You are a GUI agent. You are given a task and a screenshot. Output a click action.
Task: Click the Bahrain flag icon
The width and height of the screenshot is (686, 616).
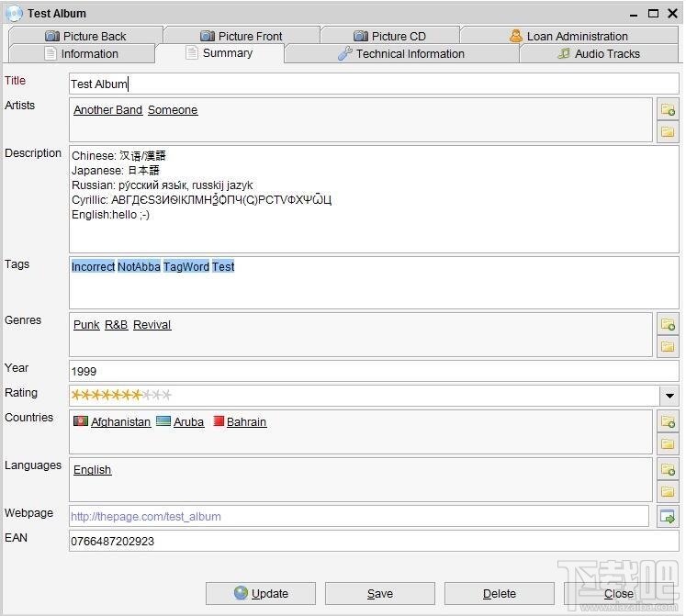pyautogui.click(x=219, y=420)
